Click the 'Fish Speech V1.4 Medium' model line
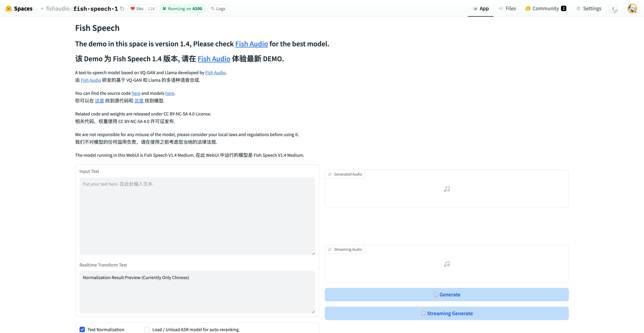 click(190, 155)
